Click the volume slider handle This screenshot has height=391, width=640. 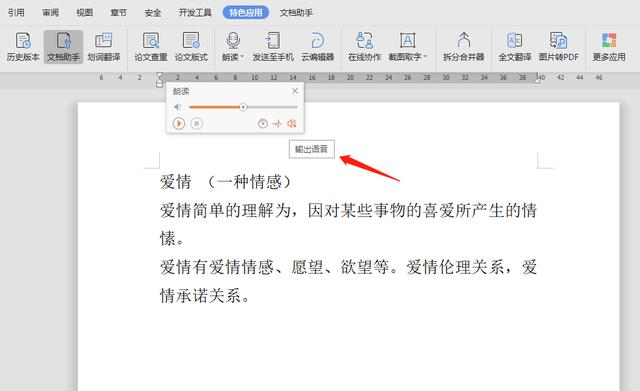click(x=243, y=107)
